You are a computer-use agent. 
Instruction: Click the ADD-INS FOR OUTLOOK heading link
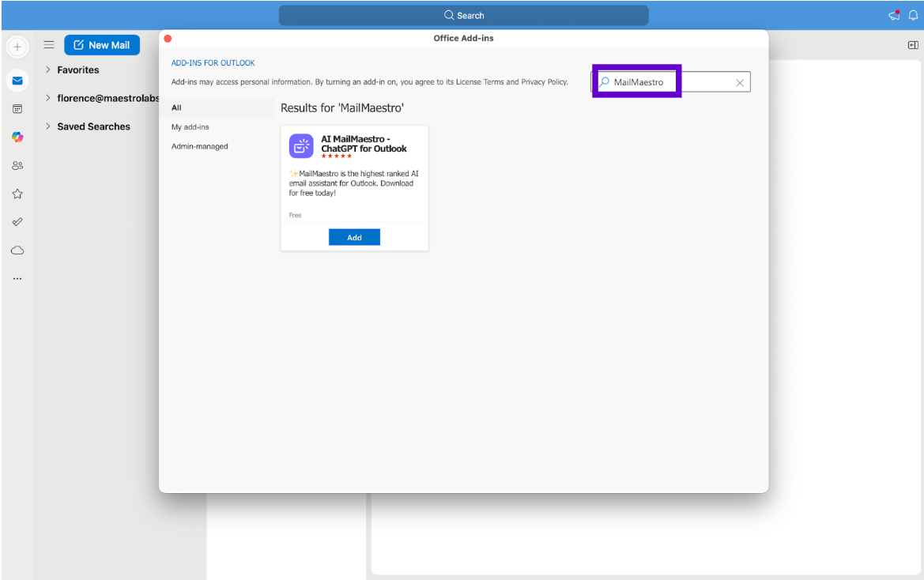[x=213, y=63]
